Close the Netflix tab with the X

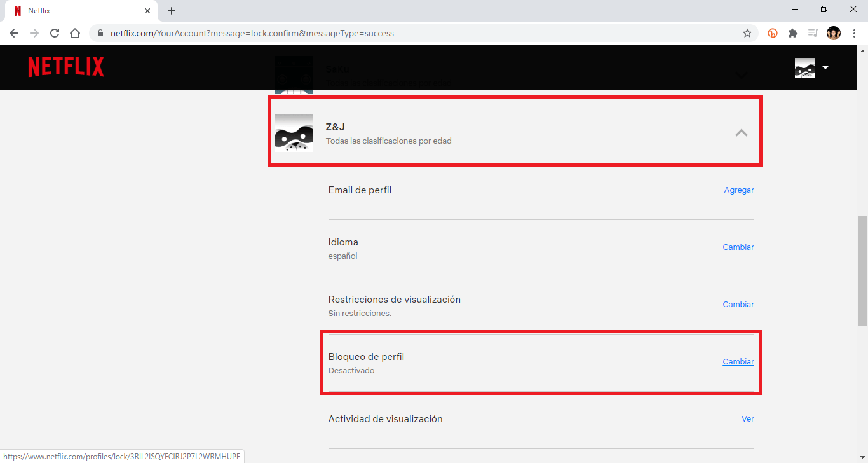pos(147,11)
